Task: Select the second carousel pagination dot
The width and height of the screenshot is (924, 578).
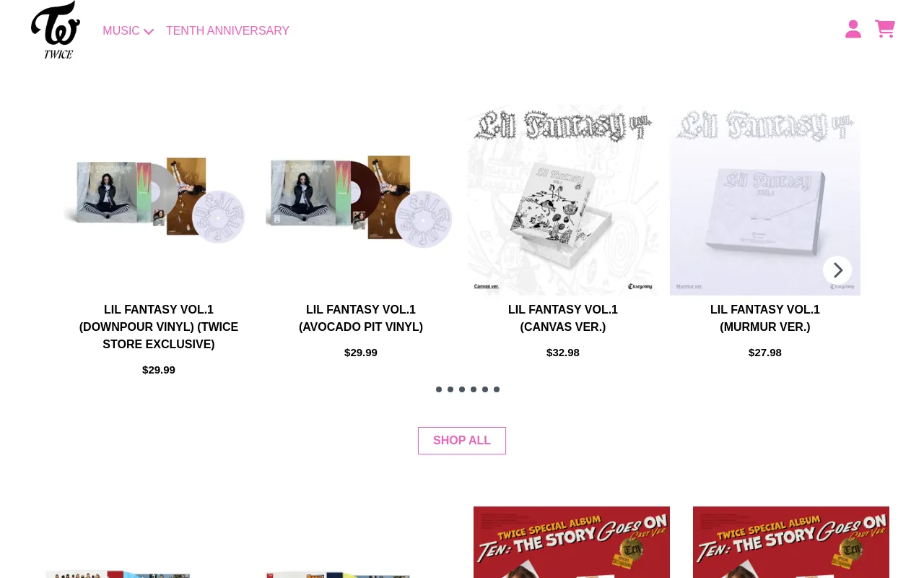Action: click(450, 389)
